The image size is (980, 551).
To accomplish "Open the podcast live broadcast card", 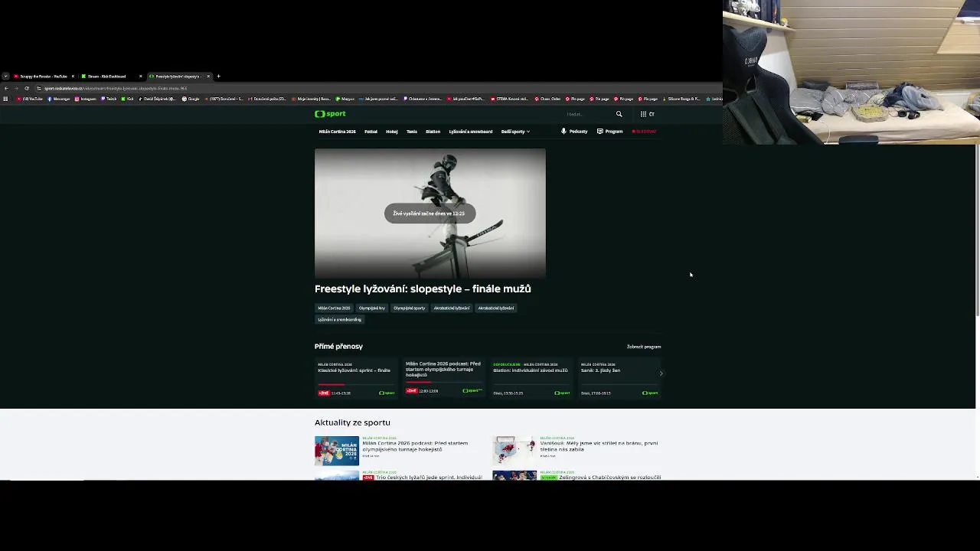I will [x=444, y=378].
